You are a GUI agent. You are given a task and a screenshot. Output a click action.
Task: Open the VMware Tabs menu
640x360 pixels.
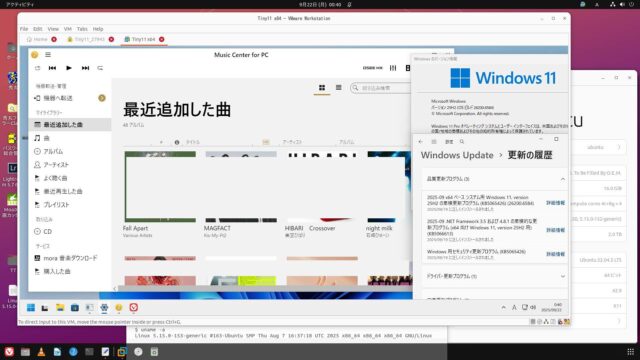point(82,29)
